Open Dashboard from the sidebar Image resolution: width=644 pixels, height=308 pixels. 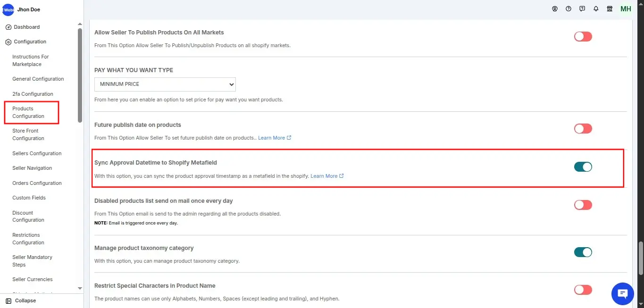(x=26, y=27)
